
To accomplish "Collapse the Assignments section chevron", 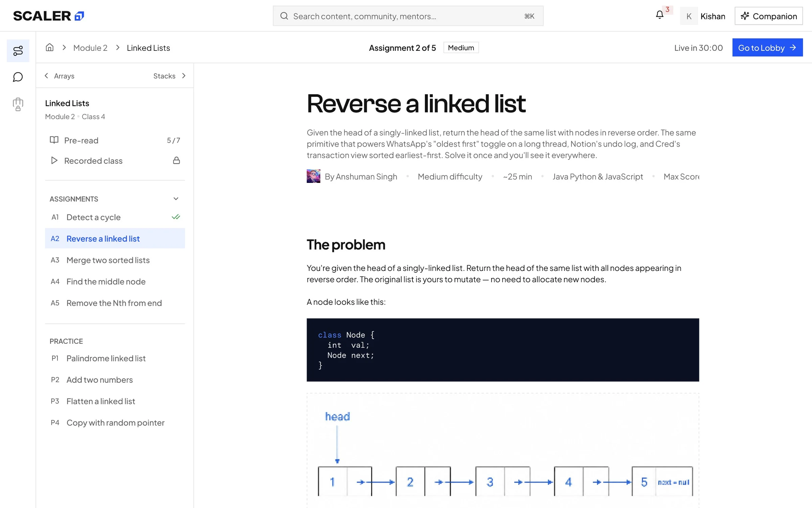I will (176, 199).
